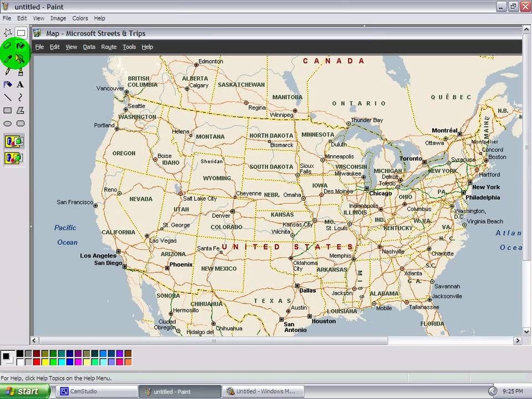This screenshot has width=532, height=399.
Task: Expand hidden system tray icons arrow
Action: (x=492, y=391)
